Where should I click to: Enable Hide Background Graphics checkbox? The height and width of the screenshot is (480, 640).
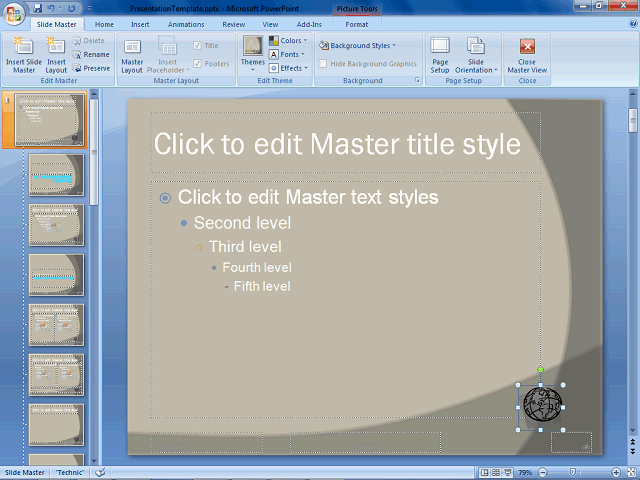click(323, 63)
